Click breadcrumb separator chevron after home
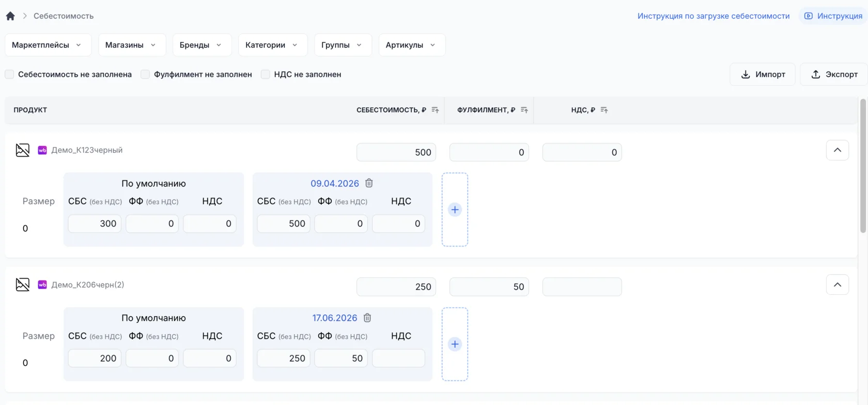868x405 pixels. tap(24, 16)
